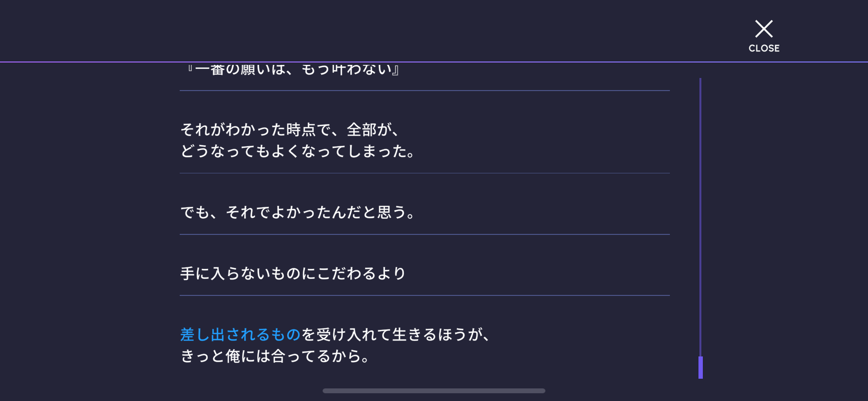Click the purple scrollbar thumb

pyautogui.click(x=700, y=368)
